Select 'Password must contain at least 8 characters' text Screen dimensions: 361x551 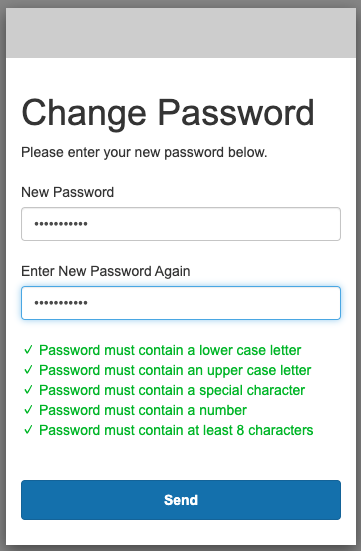(x=176, y=430)
